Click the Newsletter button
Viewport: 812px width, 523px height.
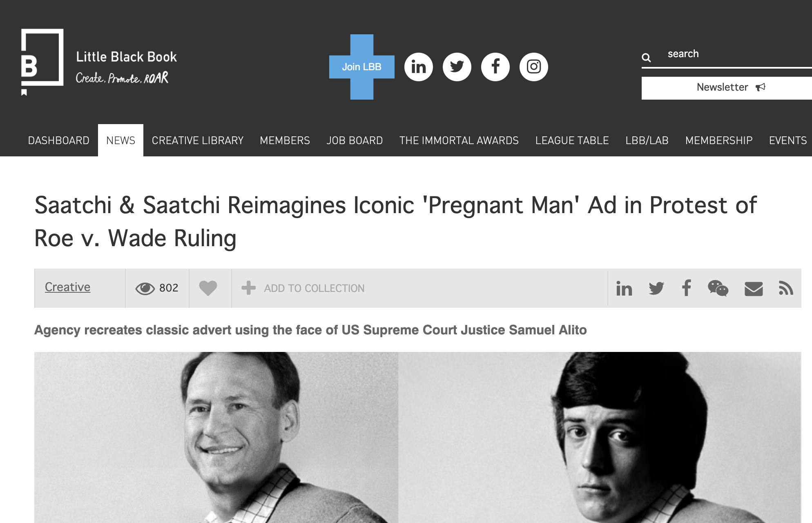point(727,88)
